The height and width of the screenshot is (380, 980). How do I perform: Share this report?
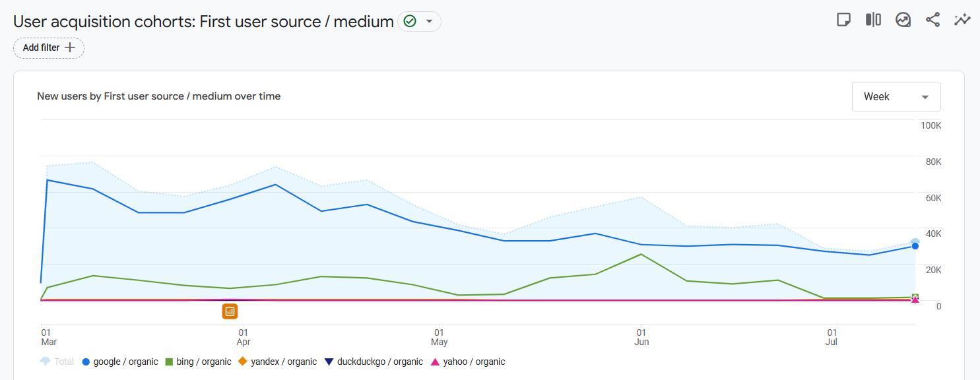click(932, 20)
